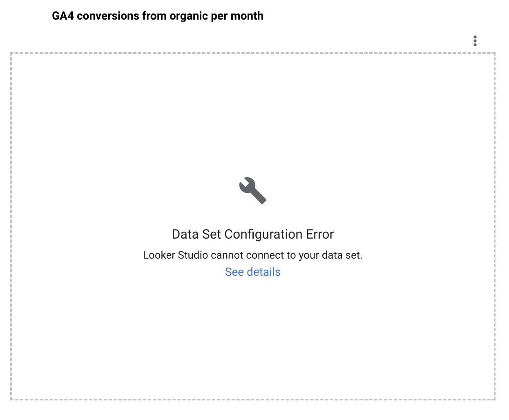The image size is (509, 420).
Task: Click the Data Set Configuration Error heading
Action: pyautogui.click(x=252, y=234)
